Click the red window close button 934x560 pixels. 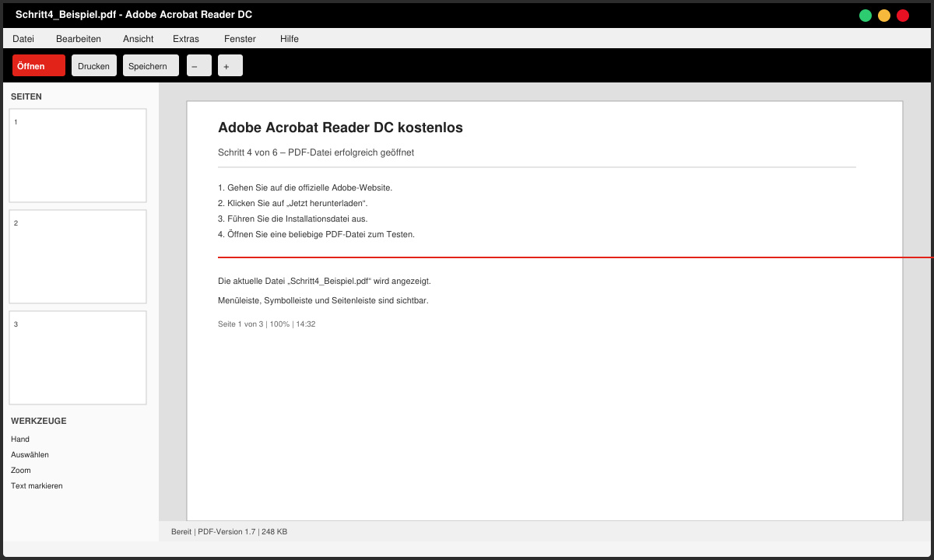(x=903, y=16)
